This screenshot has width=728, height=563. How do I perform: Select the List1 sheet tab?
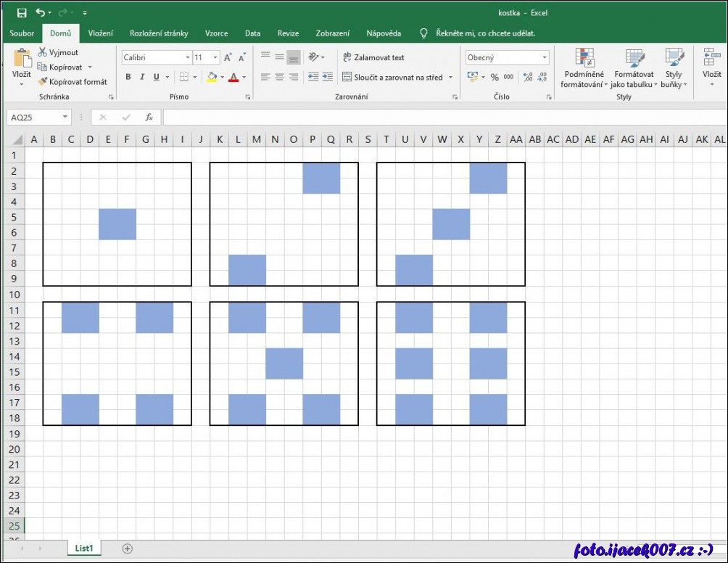[84, 548]
